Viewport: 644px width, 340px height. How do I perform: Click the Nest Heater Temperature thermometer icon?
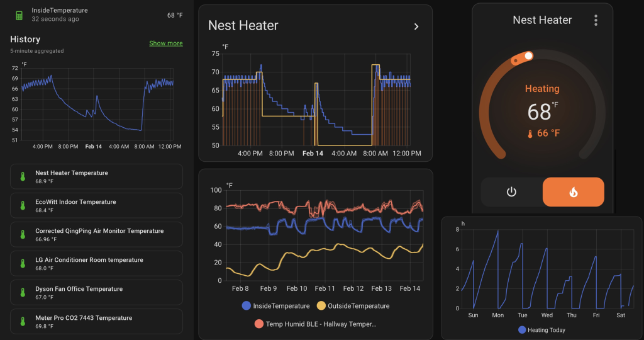pyautogui.click(x=23, y=177)
